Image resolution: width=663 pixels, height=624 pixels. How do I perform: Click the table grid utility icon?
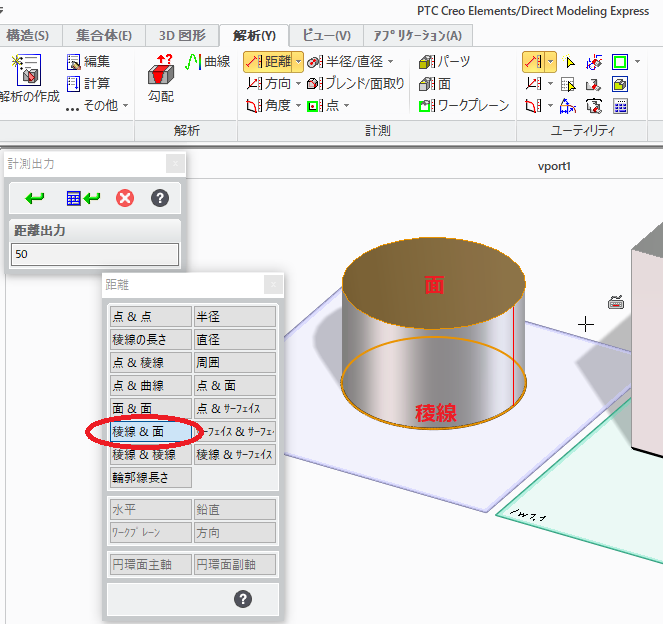click(x=620, y=106)
